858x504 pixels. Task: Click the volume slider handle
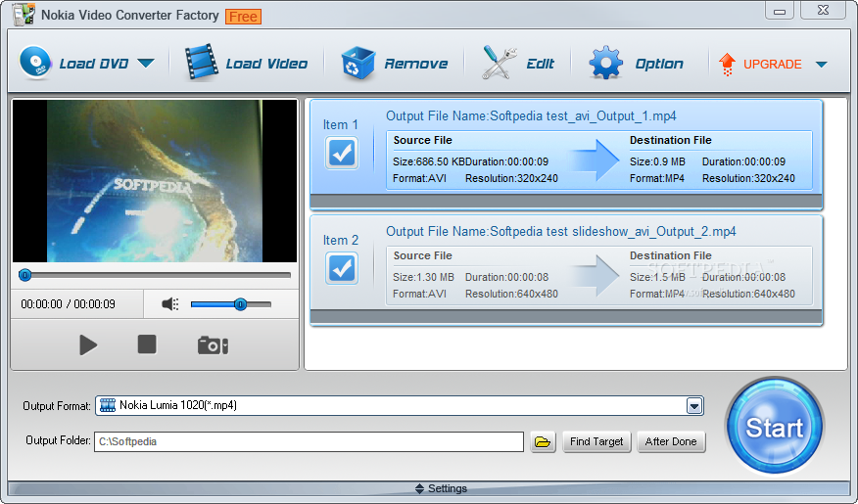click(240, 304)
